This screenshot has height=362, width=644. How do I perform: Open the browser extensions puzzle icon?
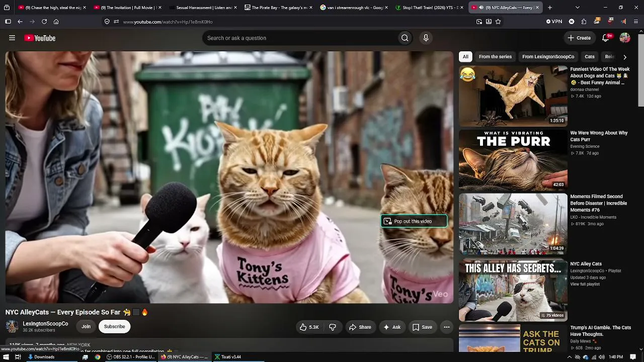pos(584,22)
